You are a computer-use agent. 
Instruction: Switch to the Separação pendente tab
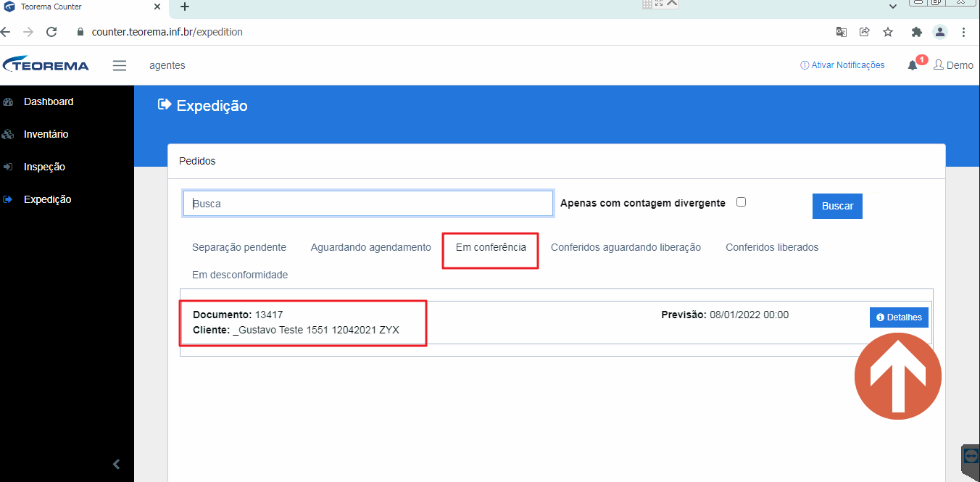[x=239, y=247]
